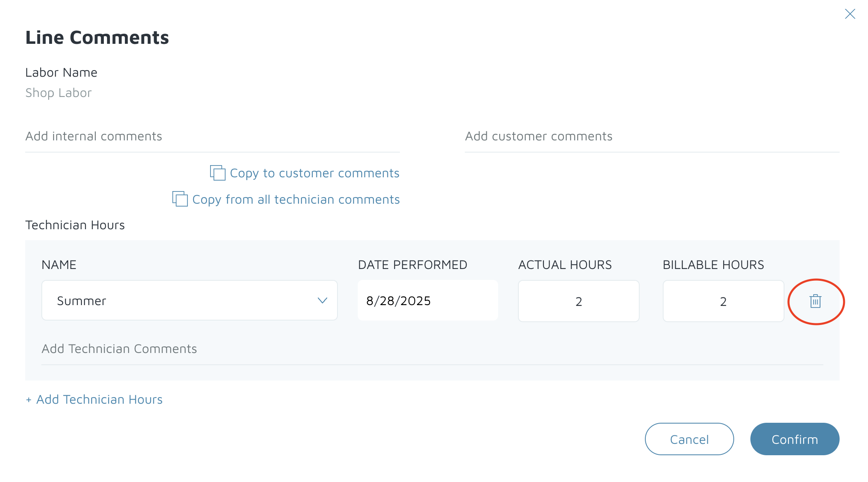The image size is (868, 482).
Task: Focus the Add customer comments field
Action: point(652,136)
